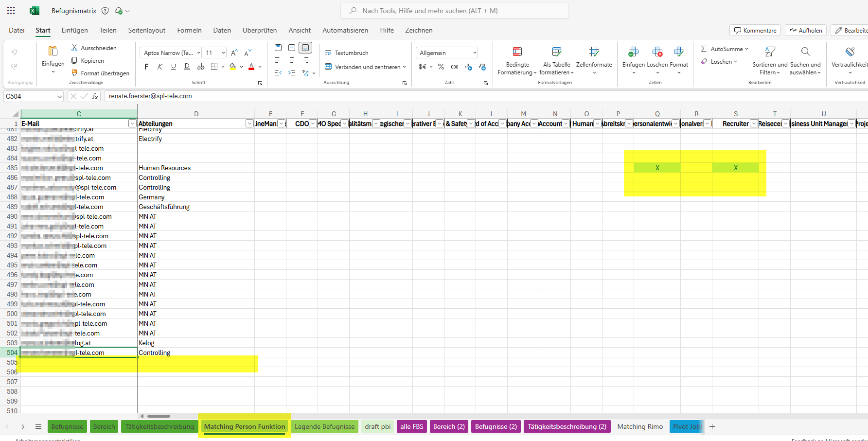The height and width of the screenshot is (441, 868).
Task: Open the fill color swatch picker
Action: pyautogui.click(x=233, y=67)
